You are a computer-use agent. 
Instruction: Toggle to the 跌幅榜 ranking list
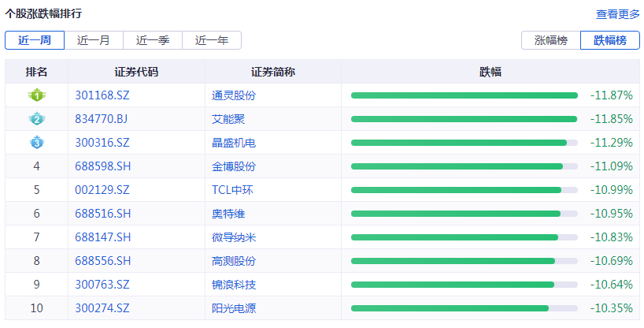tap(610, 40)
